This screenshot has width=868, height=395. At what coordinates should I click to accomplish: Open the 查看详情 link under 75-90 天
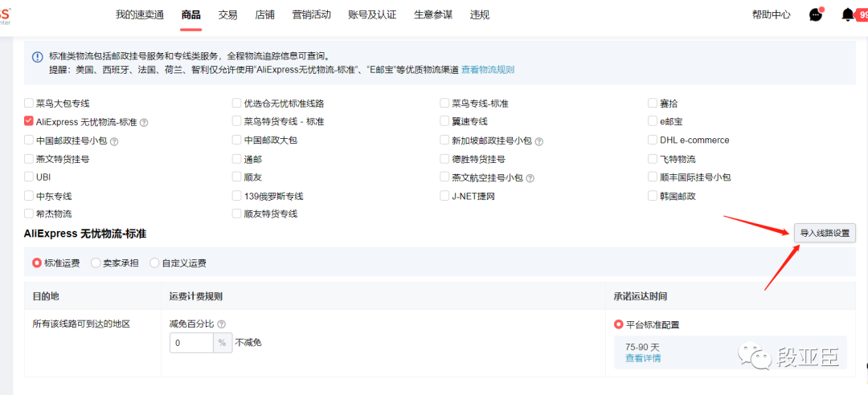click(x=643, y=359)
